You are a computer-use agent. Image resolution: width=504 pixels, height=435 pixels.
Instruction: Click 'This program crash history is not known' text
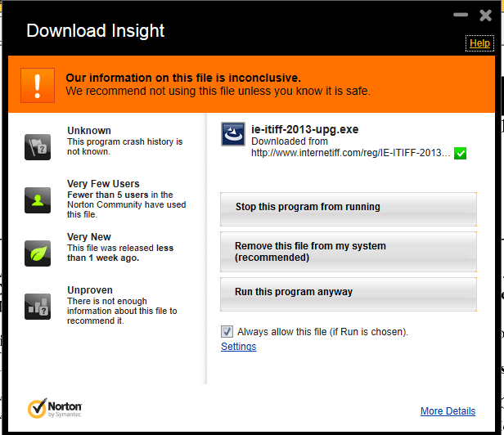pyautogui.click(x=124, y=146)
